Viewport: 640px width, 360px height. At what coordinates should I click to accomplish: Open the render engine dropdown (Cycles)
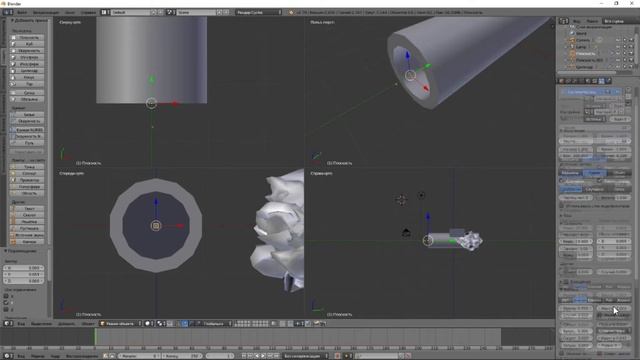click(x=258, y=12)
